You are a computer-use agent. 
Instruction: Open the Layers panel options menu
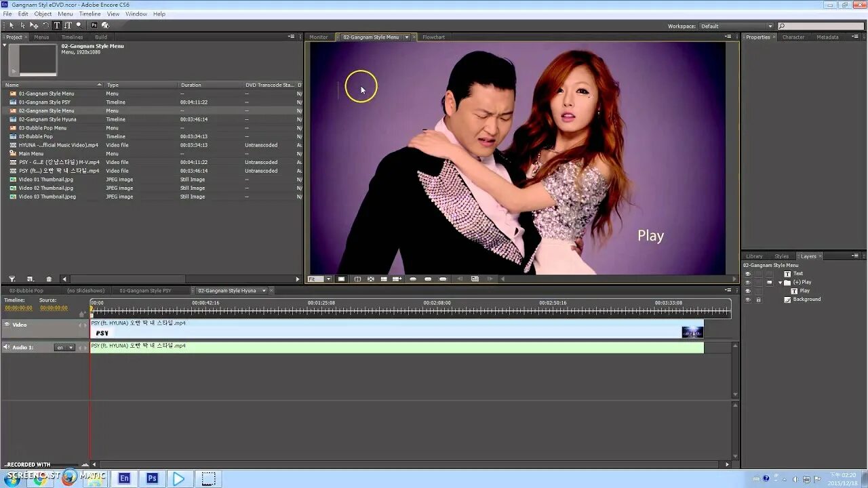coord(855,256)
